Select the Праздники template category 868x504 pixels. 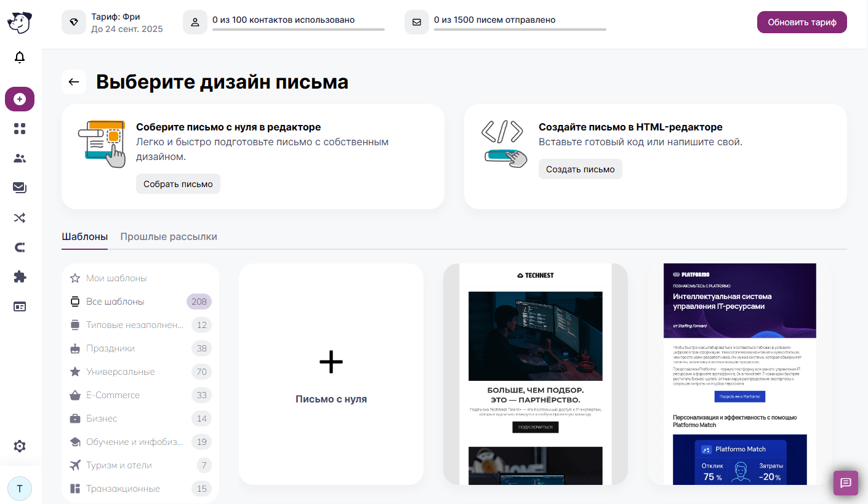click(140, 348)
